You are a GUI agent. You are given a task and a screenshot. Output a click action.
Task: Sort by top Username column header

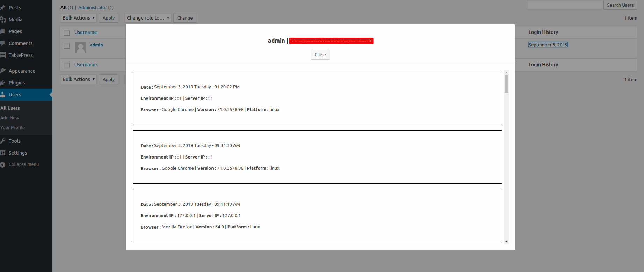point(86,32)
